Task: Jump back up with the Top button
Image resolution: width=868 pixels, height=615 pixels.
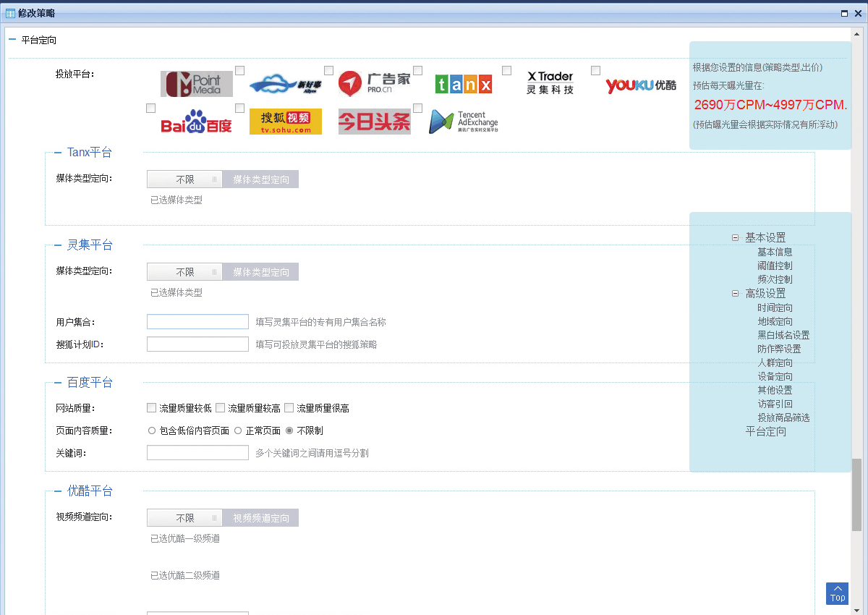Action: point(837,593)
